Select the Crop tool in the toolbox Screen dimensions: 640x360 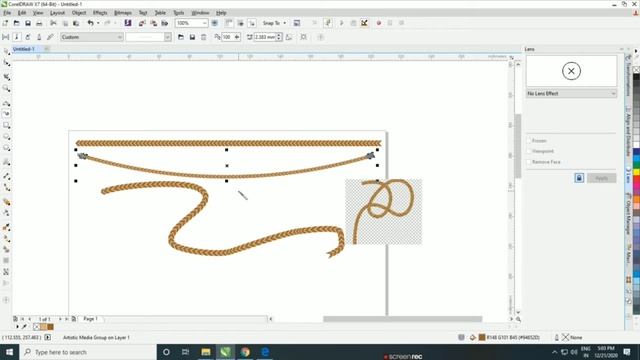[6, 77]
